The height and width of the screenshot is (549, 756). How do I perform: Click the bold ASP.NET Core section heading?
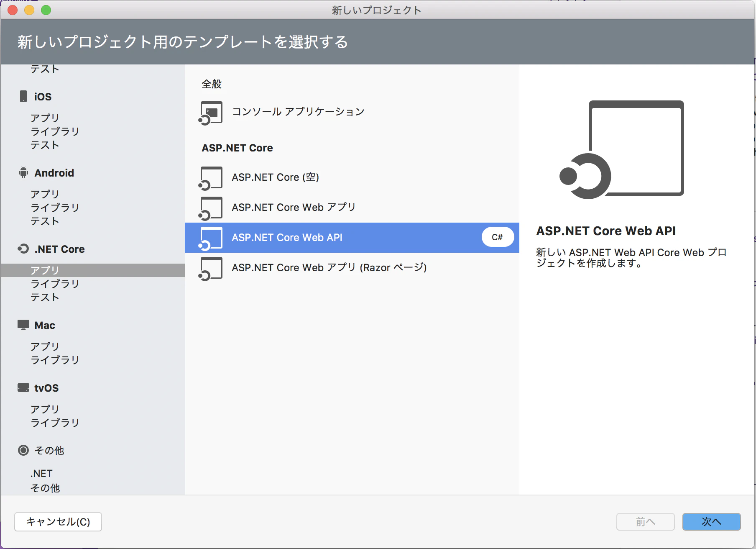pos(237,148)
